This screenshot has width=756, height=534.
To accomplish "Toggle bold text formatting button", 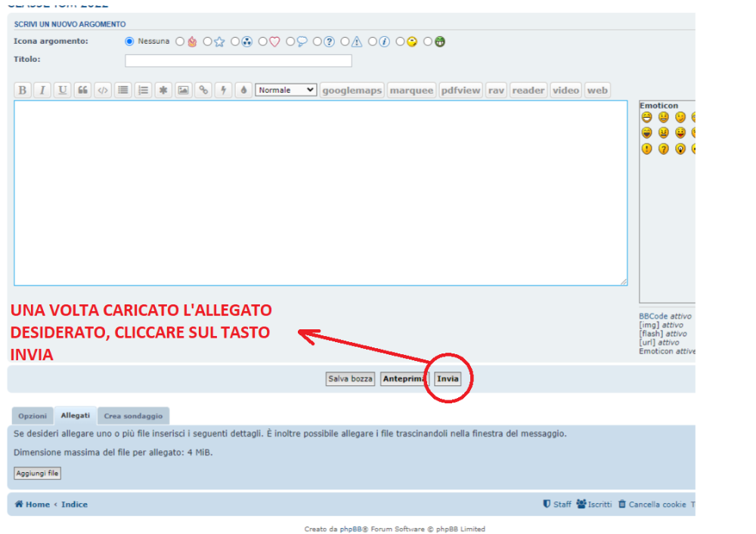I will point(23,91).
